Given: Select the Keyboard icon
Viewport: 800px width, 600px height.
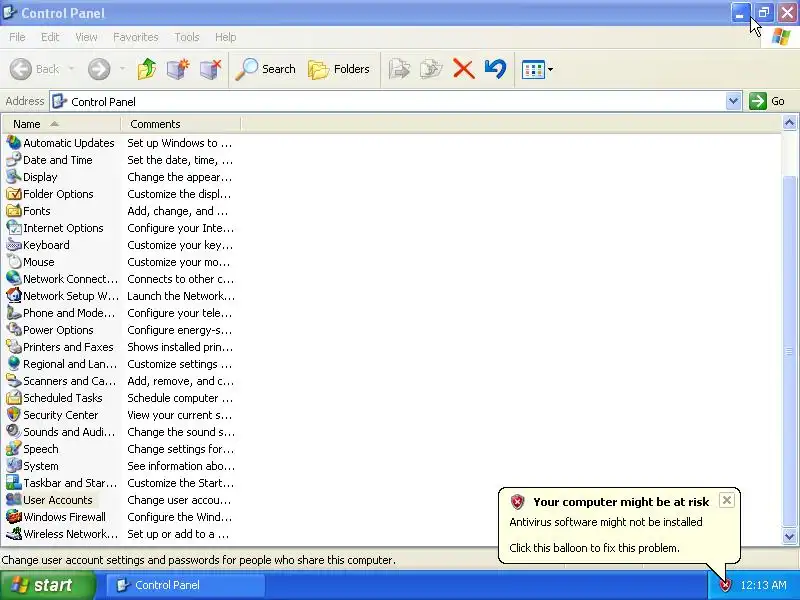Looking at the screenshot, I should [14, 245].
